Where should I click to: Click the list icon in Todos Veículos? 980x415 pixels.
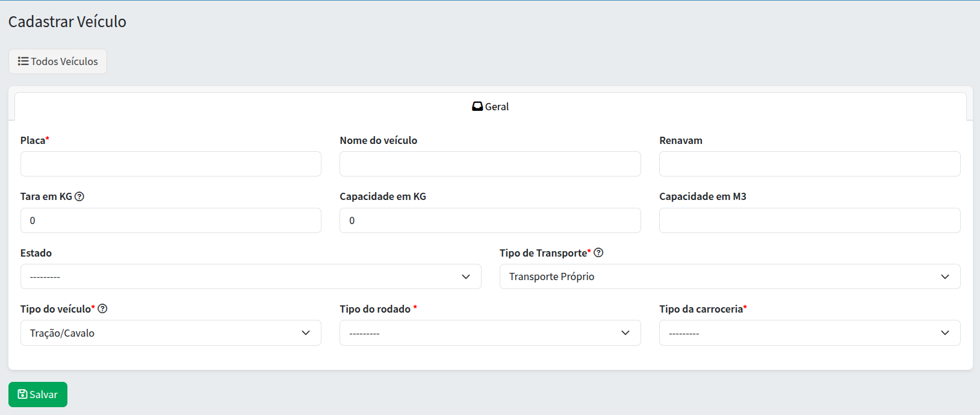23,61
